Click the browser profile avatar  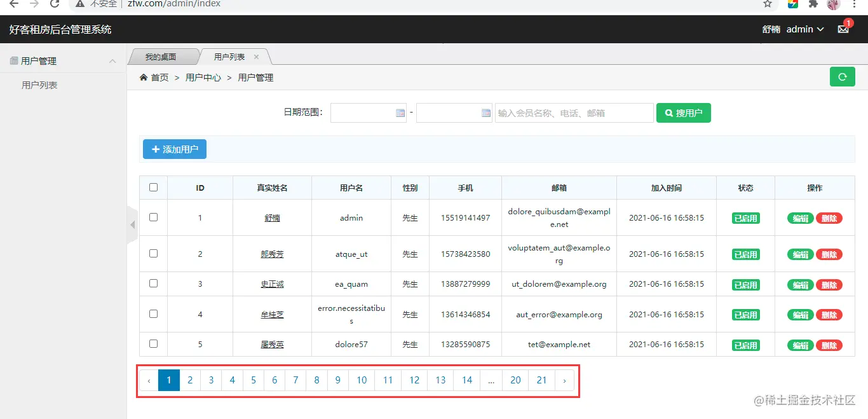coord(834,4)
